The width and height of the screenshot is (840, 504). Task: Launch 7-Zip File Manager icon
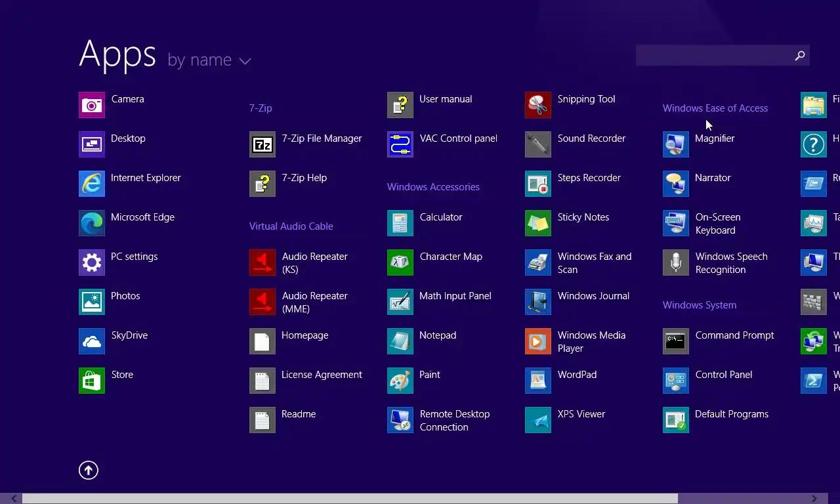point(262,144)
